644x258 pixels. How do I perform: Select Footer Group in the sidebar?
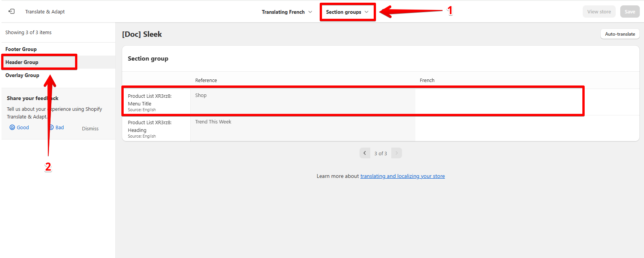(x=21, y=49)
